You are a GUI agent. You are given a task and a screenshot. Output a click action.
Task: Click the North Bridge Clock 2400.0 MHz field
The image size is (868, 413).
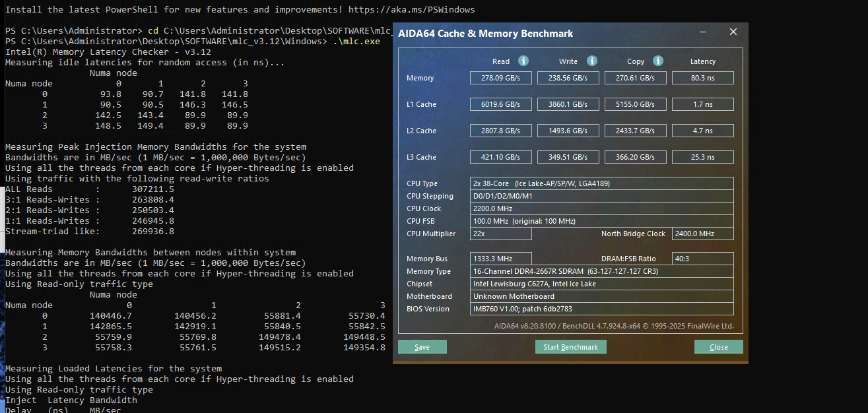click(x=702, y=234)
